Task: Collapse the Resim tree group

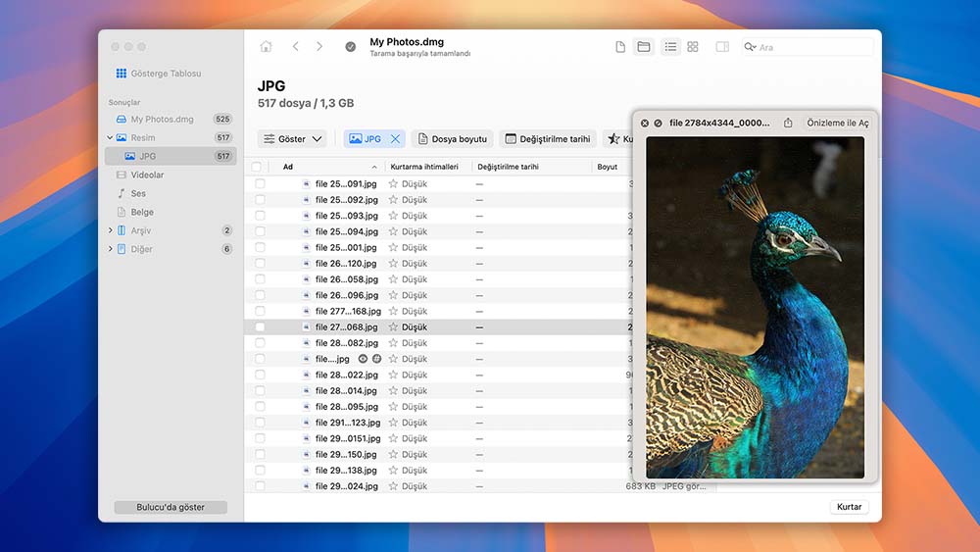Action: (110, 137)
